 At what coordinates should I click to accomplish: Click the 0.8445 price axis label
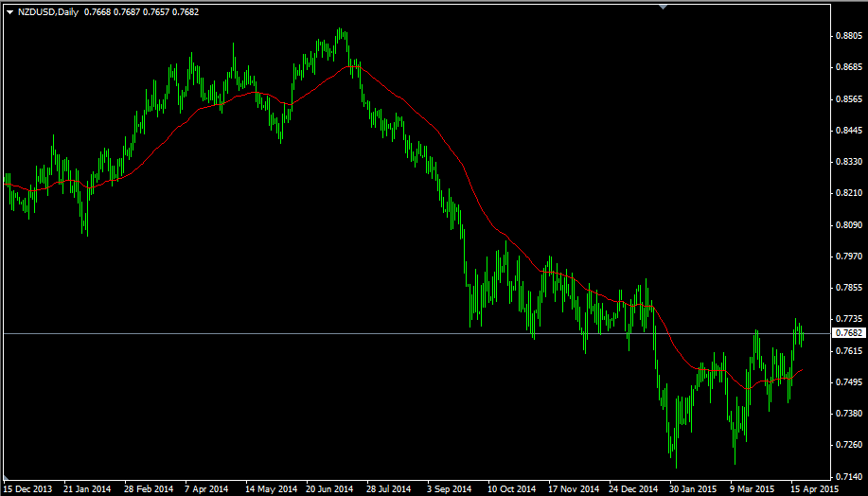(x=849, y=131)
